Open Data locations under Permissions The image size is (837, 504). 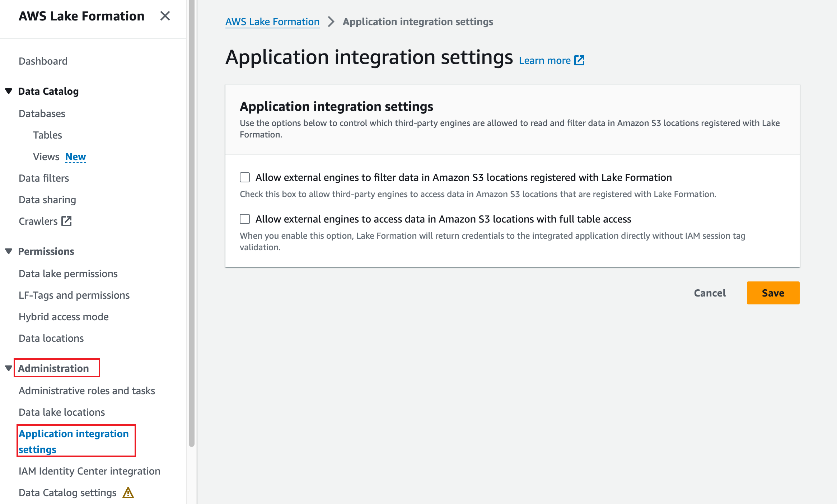pyautogui.click(x=51, y=338)
